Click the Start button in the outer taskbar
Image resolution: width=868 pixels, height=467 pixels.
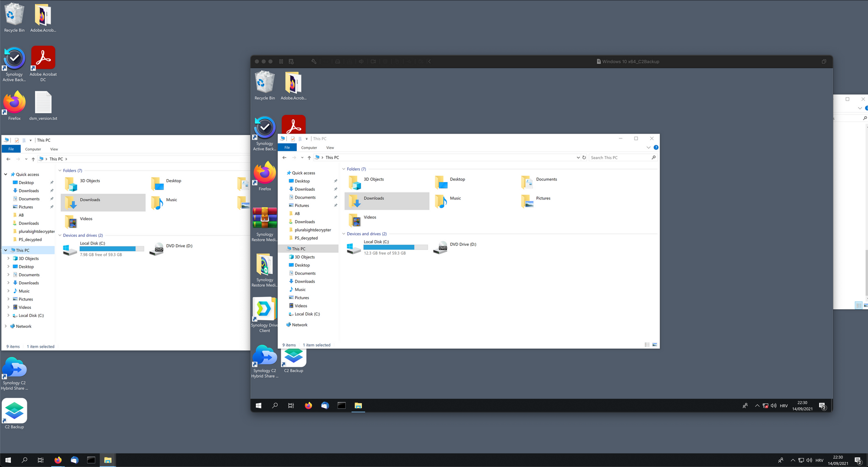(x=8, y=460)
